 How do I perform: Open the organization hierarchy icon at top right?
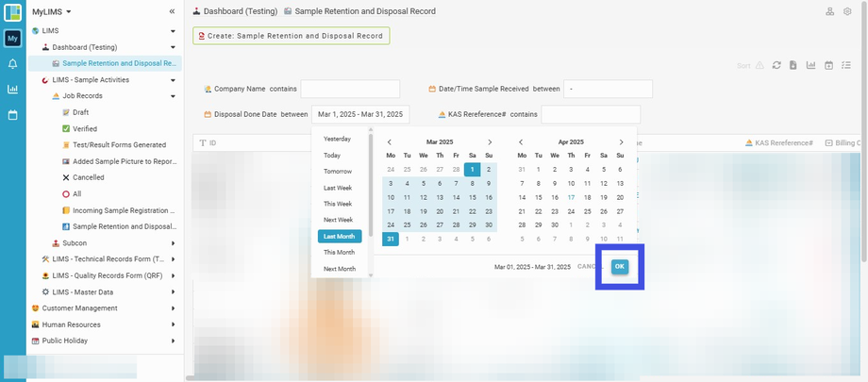(x=830, y=11)
